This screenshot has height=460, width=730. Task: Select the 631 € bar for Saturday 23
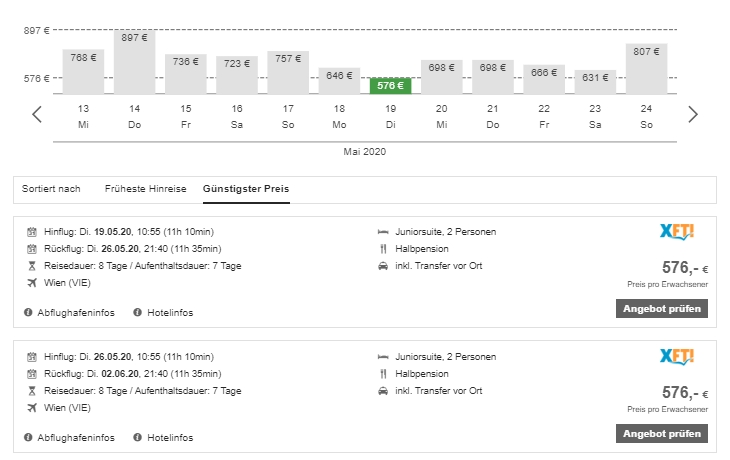pyautogui.click(x=595, y=82)
